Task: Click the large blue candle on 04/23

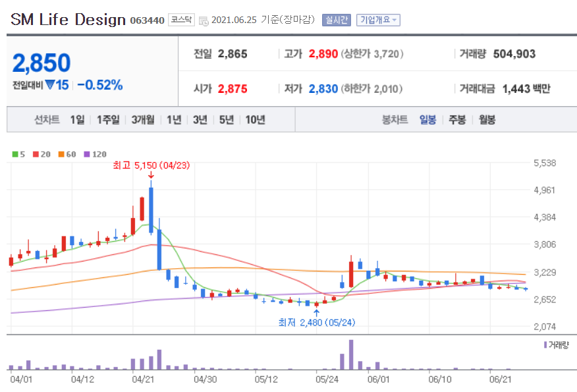Action: coord(151,210)
